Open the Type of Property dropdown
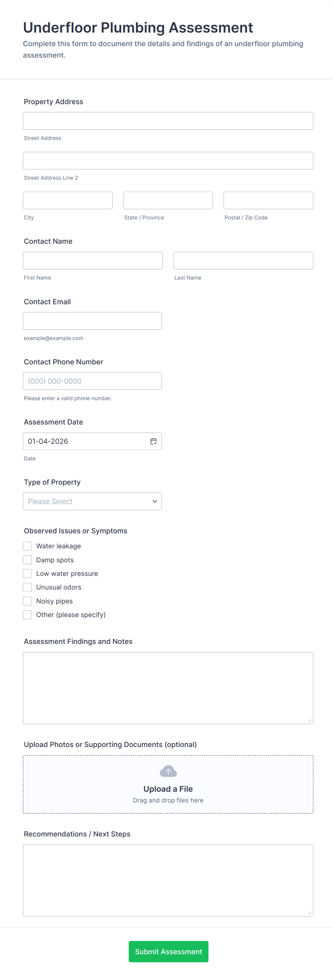The width and height of the screenshot is (333, 980). [92, 501]
